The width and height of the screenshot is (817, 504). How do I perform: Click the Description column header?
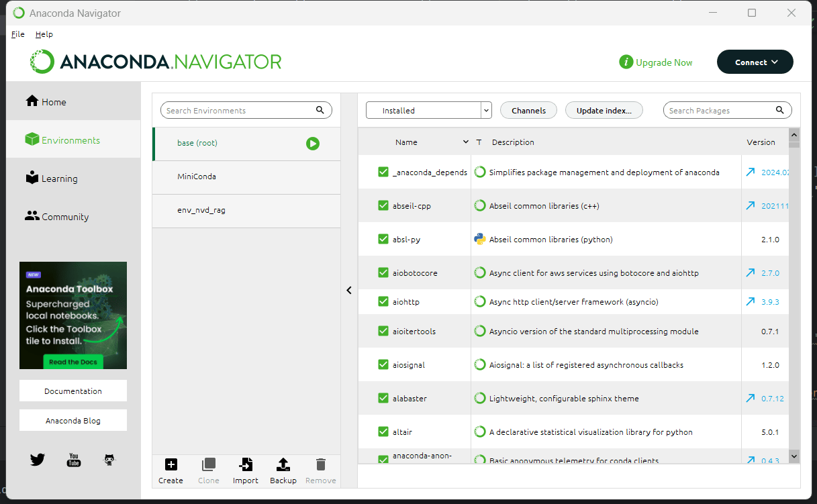tap(513, 142)
